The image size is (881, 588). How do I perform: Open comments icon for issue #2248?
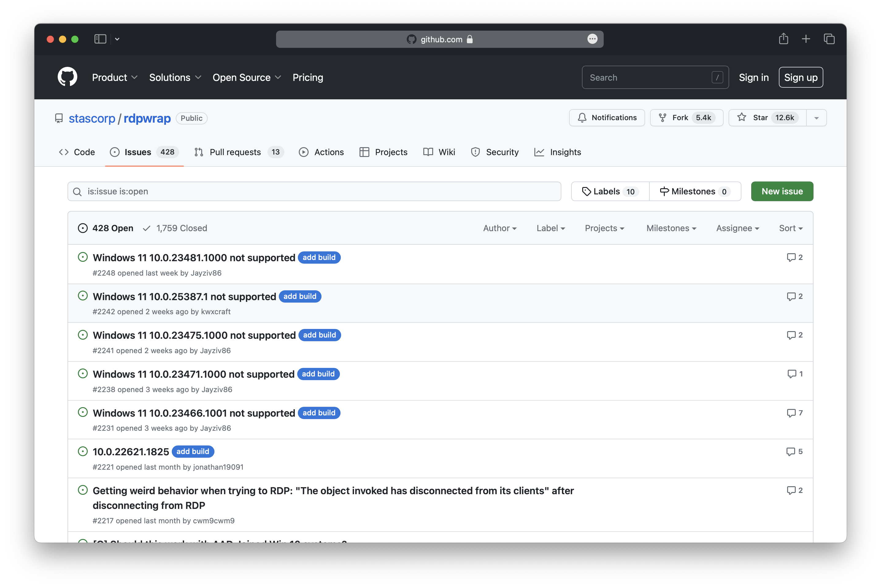[x=791, y=258]
